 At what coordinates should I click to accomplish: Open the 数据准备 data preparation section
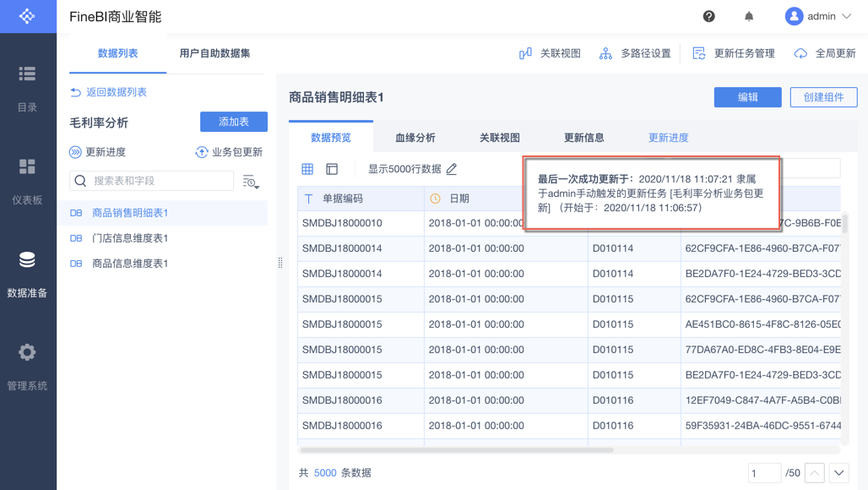27,275
